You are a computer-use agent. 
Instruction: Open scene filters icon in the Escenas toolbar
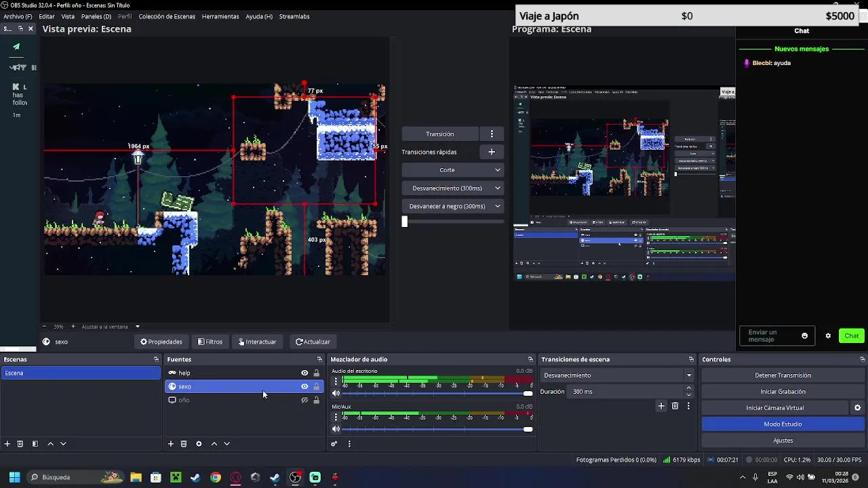click(35, 444)
